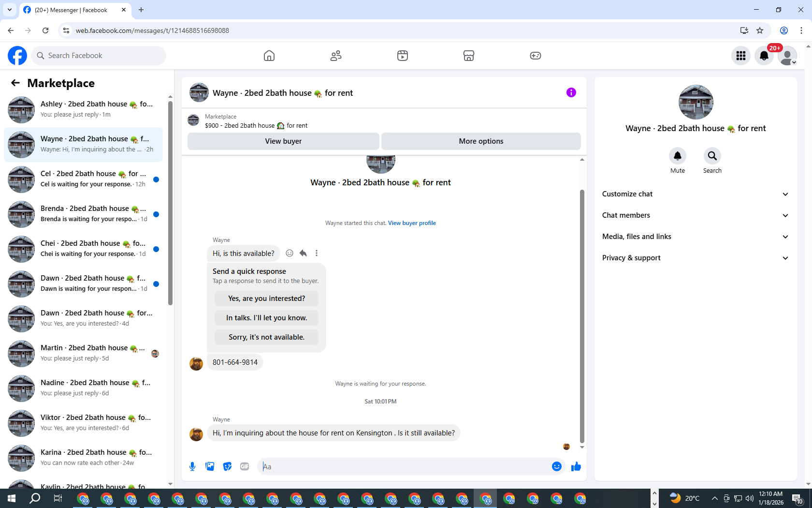Open site information icon in address bar
812x508 pixels.
[66, 30]
